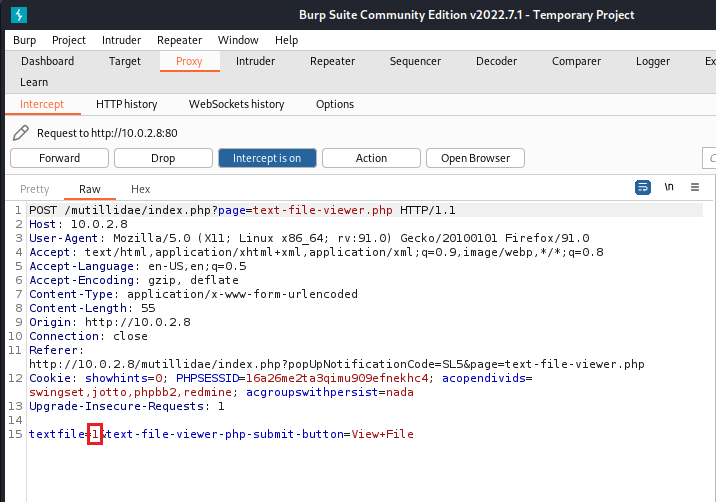Click 'Request to http://10.0.2.8:80' label
Screen dimensions: 716x502
click(x=107, y=133)
